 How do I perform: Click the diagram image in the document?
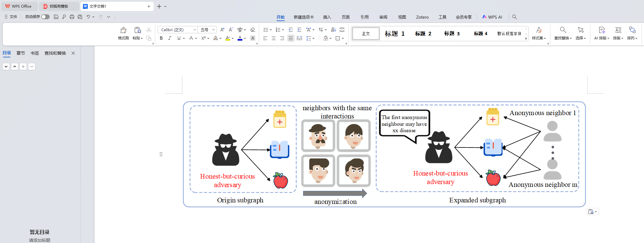tap(384, 154)
